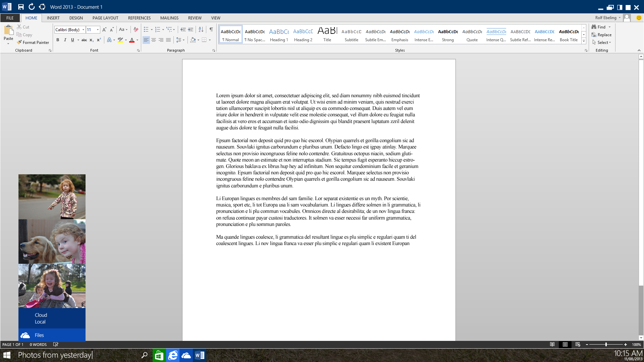Switch to the PAGE LAYOUT tab
This screenshot has width=644, height=362.
coord(105,18)
